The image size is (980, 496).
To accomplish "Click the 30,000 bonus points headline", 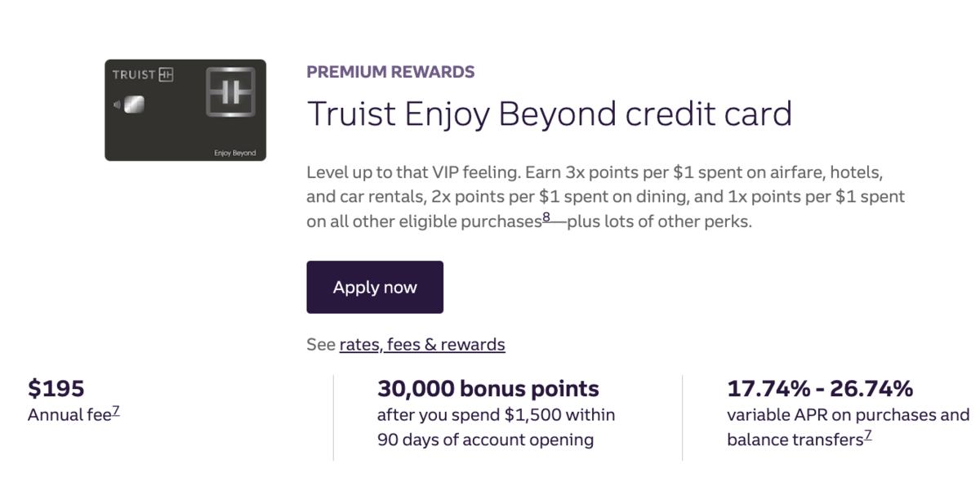I will (x=488, y=388).
